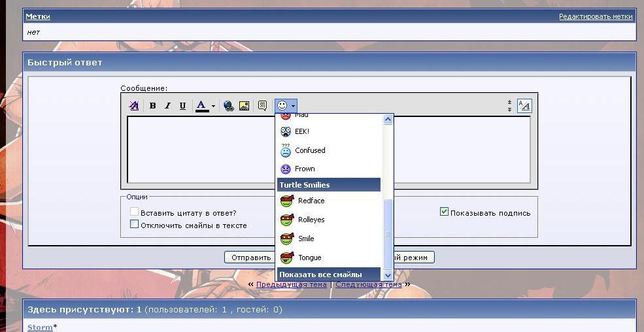Click the Сообщение: label
Viewport: 644px width, 332px height.
(144, 88)
